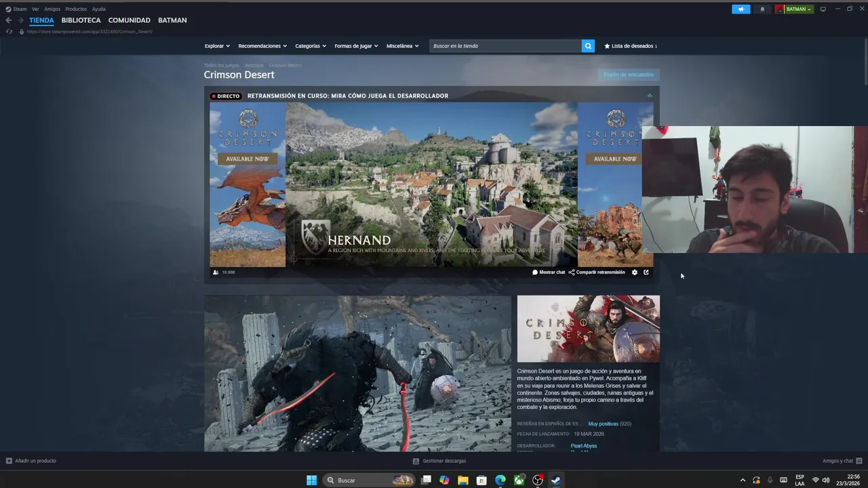Image resolution: width=868 pixels, height=488 pixels.
Task: Collapse the broadcast panel with the chevron
Action: pyautogui.click(x=649, y=96)
